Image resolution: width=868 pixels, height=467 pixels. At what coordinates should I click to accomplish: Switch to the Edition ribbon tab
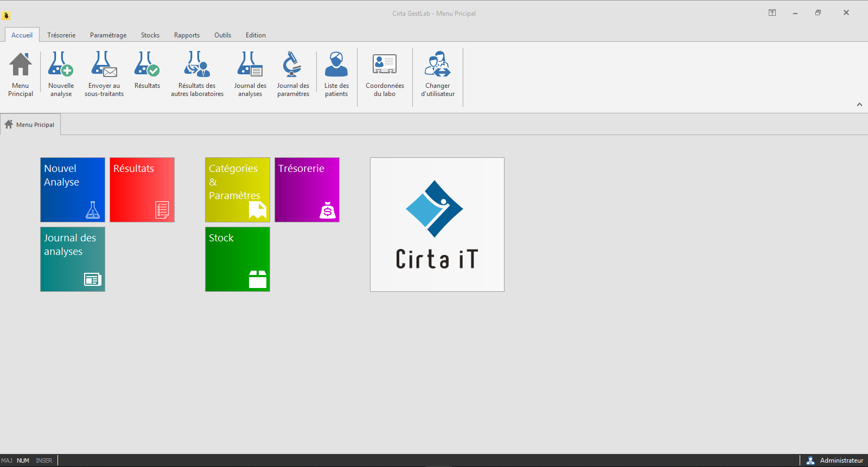click(256, 35)
